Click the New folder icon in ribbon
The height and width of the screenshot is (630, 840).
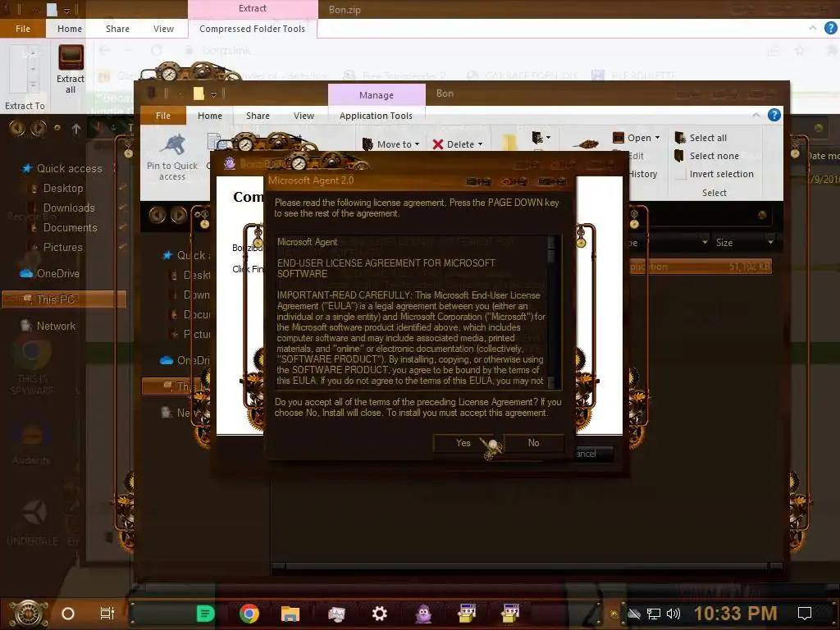coord(509,143)
